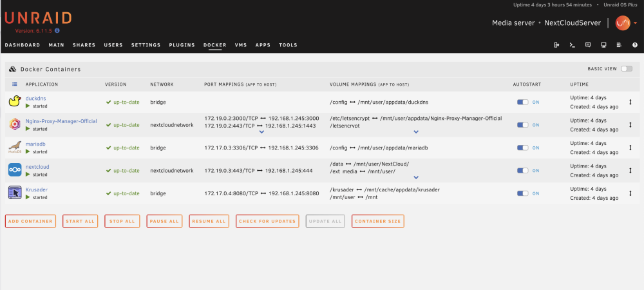Toggle the Basic View switch
Screen dimensions: 644x290
click(627, 68)
